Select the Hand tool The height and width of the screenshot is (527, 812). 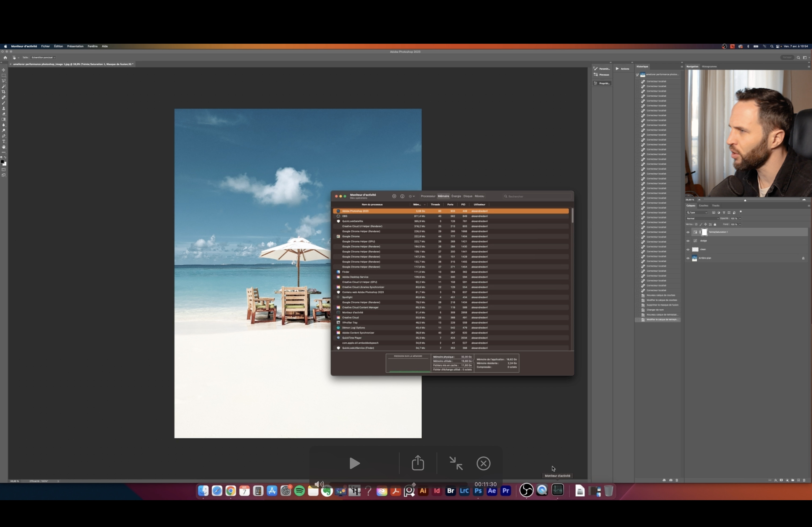coord(4,147)
